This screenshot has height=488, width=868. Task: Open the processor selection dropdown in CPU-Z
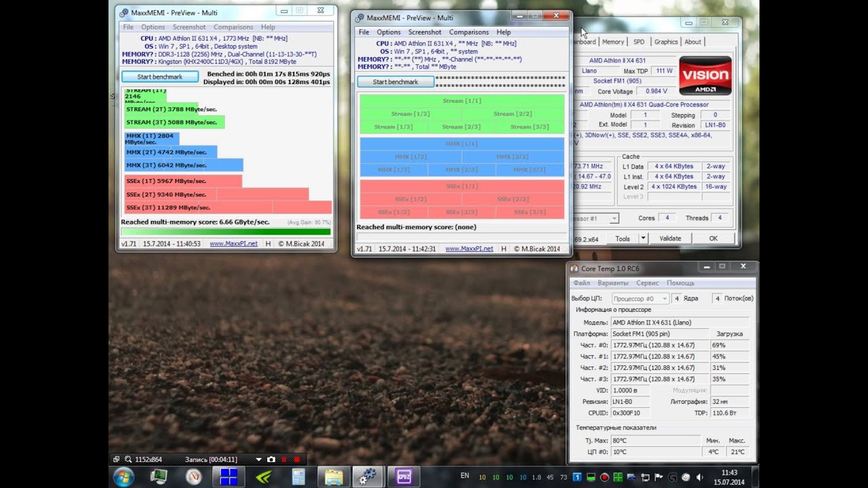click(613, 218)
